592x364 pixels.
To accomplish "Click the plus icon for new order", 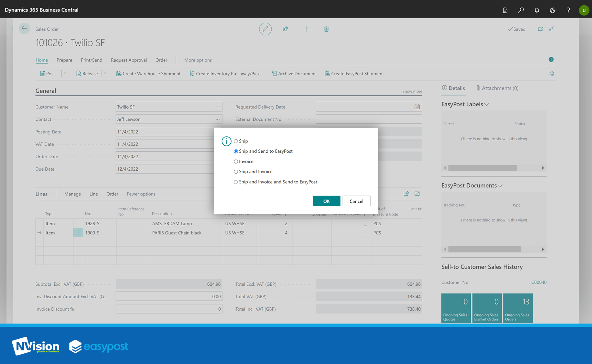I will point(306,29).
